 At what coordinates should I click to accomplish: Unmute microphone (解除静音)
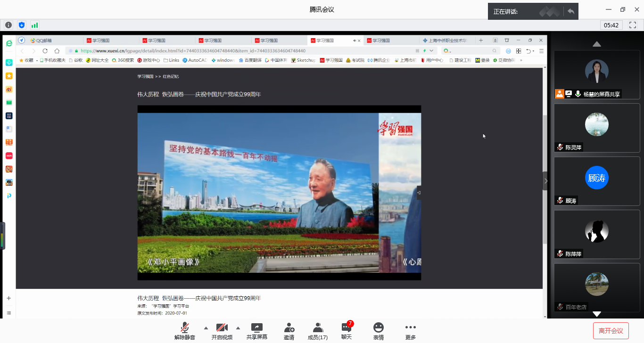(x=185, y=331)
